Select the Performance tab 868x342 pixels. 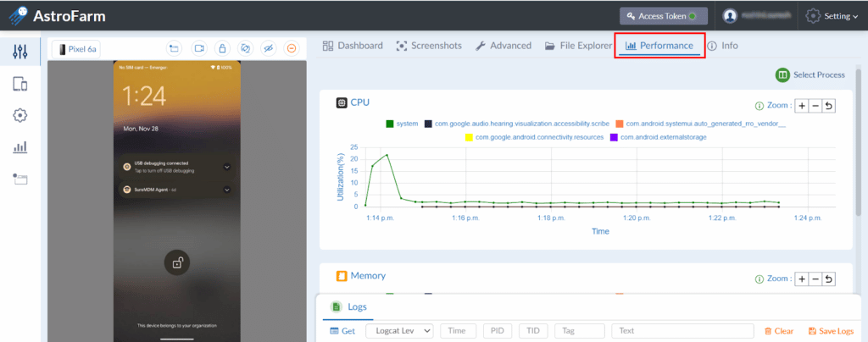click(659, 46)
